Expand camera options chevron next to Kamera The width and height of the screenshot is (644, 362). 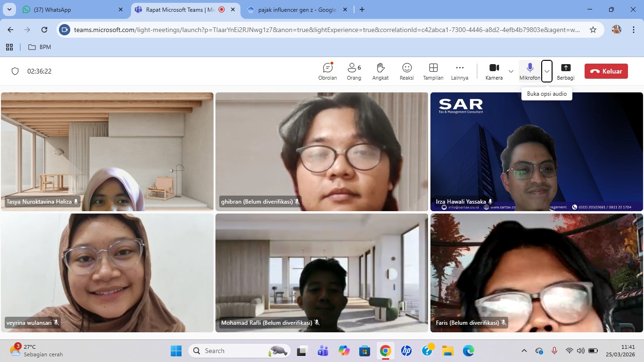click(x=511, y=71)
